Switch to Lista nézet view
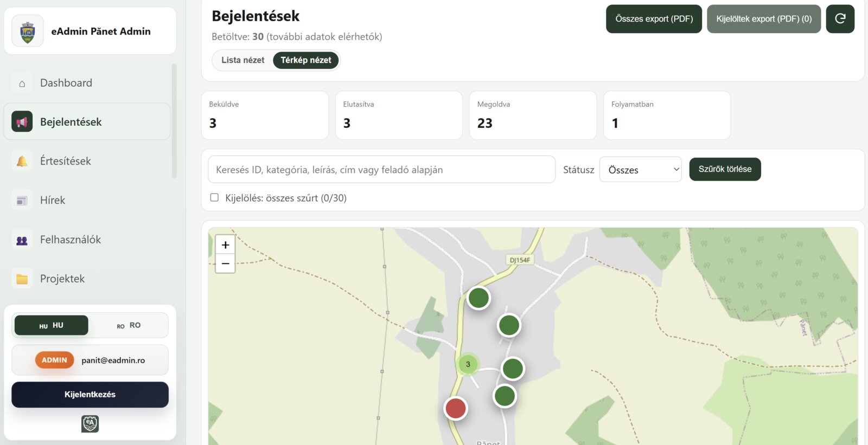The height and width of the screenshot is (445, 868). pos(243,60)
